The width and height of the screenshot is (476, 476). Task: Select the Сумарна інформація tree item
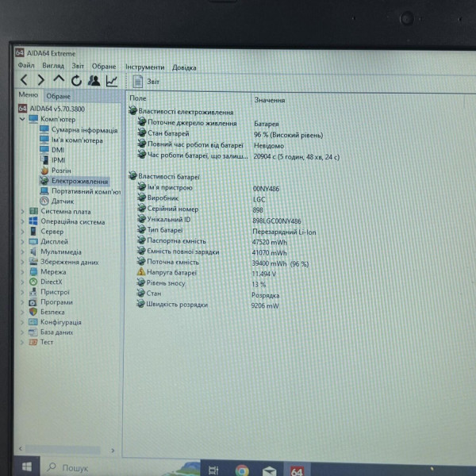[84, 130]
